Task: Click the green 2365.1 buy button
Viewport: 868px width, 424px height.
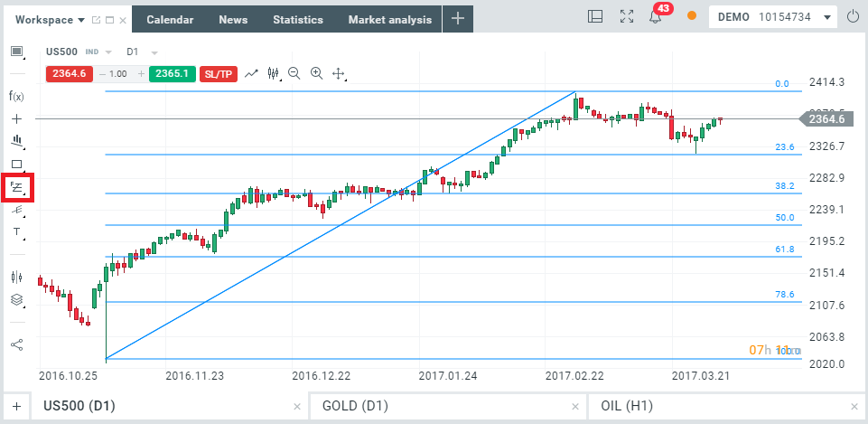Action: [x=173, y=73]
